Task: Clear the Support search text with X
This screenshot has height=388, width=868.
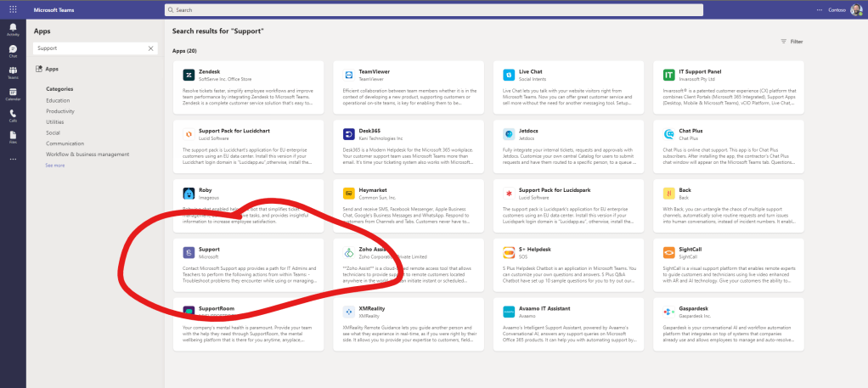Action: tap(151, 48)
